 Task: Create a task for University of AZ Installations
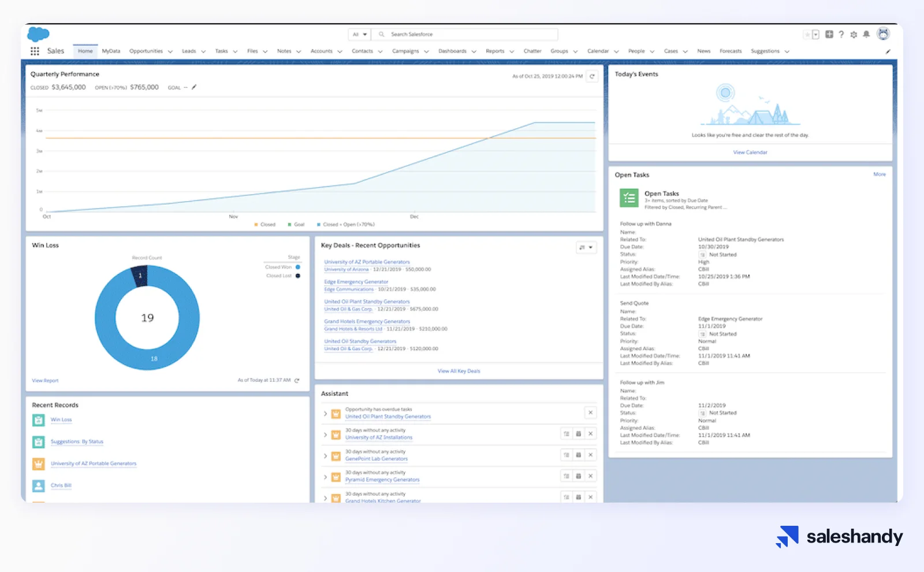click(x=567, y=434)
